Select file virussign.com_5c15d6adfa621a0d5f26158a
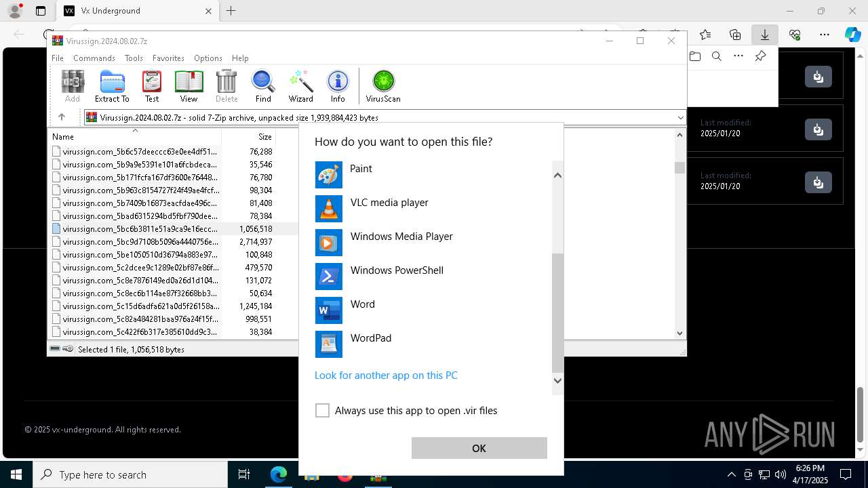Screen dimensions: 868x488 pos(136,306)
